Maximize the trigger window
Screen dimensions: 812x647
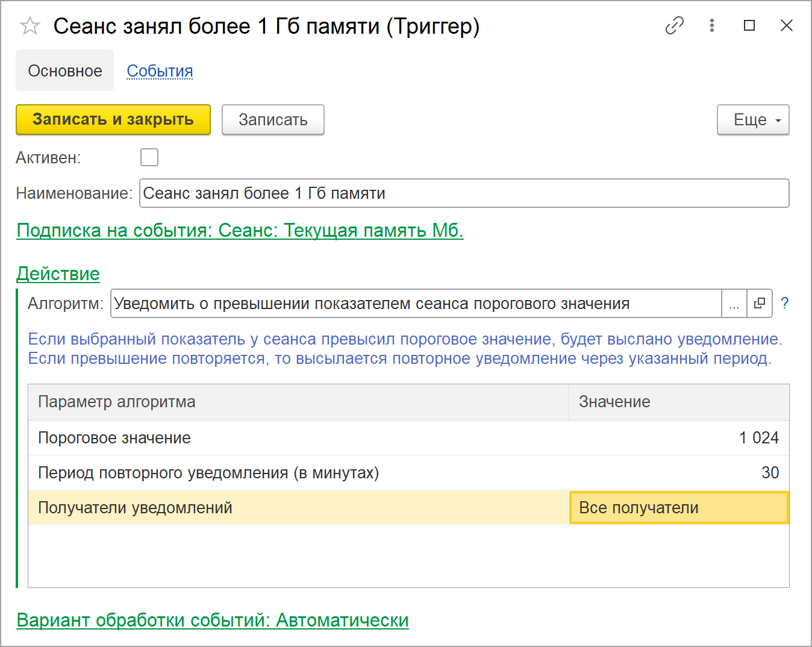(749, 25)
